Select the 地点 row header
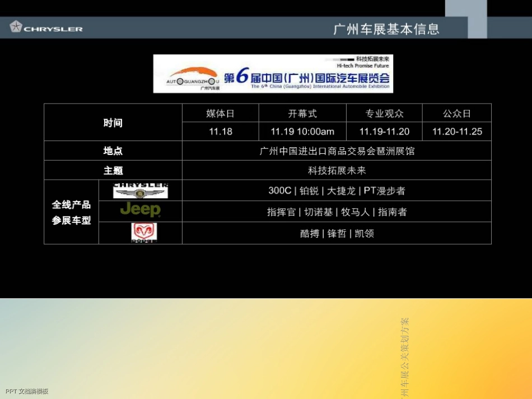This screenshot has width=532, height=399. pos(113,151)
